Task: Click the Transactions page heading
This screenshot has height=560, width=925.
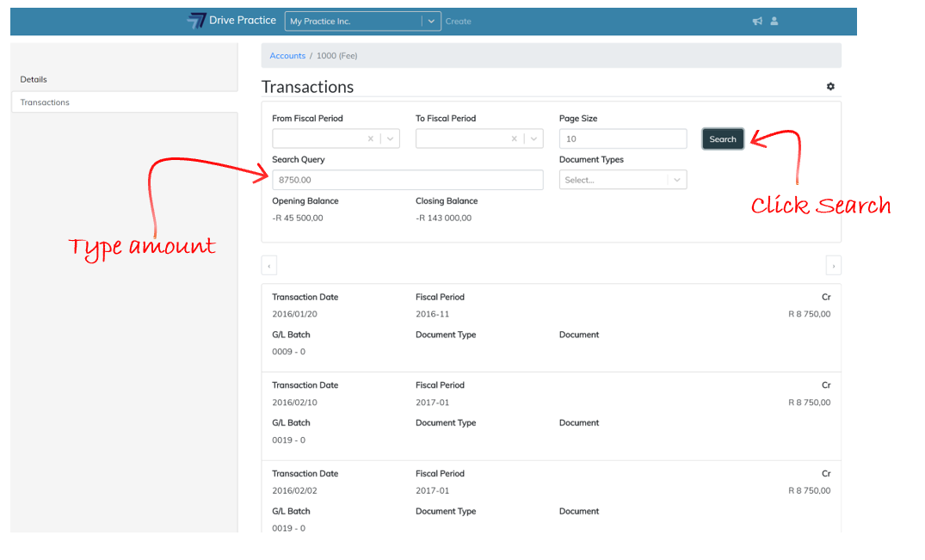Action: click(x=307, y=87)
